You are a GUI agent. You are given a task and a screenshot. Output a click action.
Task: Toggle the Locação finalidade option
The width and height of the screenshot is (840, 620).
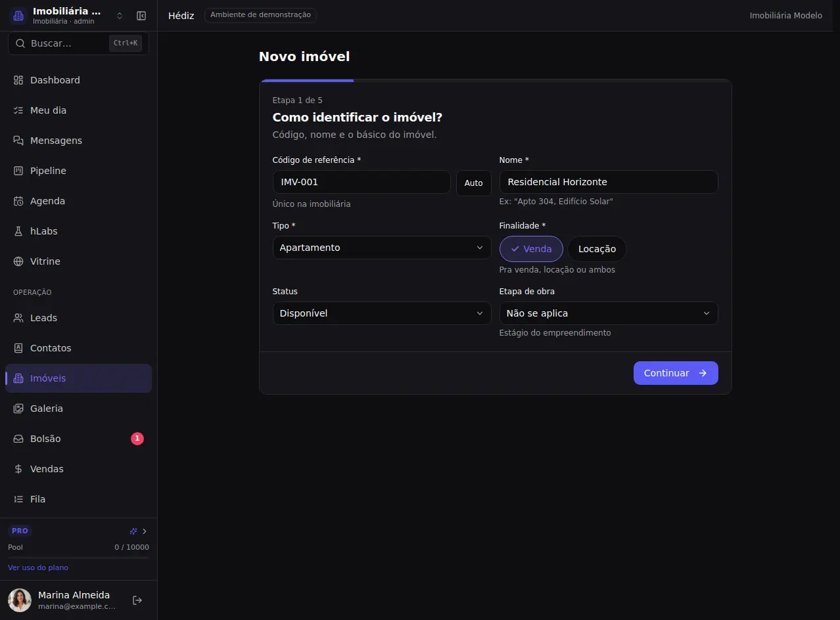(597, 249)
